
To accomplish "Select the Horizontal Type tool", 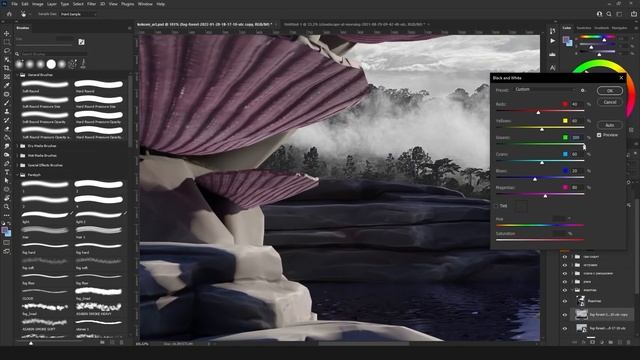I will 7,172.
